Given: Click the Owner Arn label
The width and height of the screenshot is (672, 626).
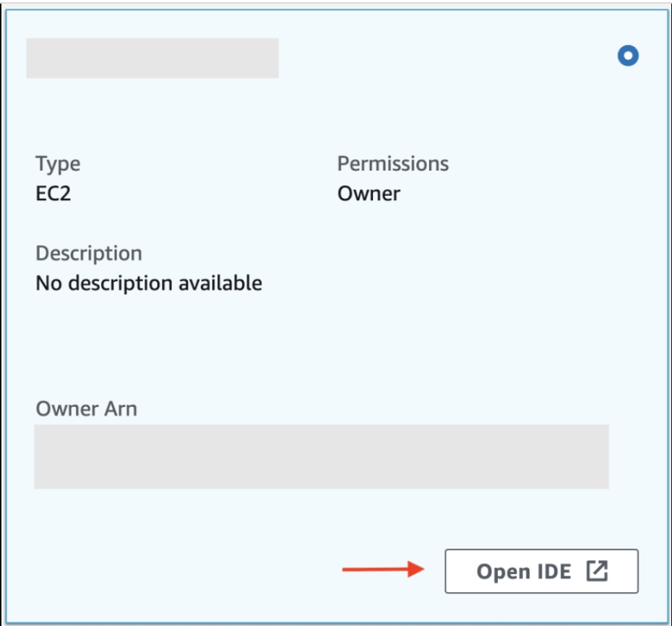Looking at the screenshot, I should coord(87,408).
